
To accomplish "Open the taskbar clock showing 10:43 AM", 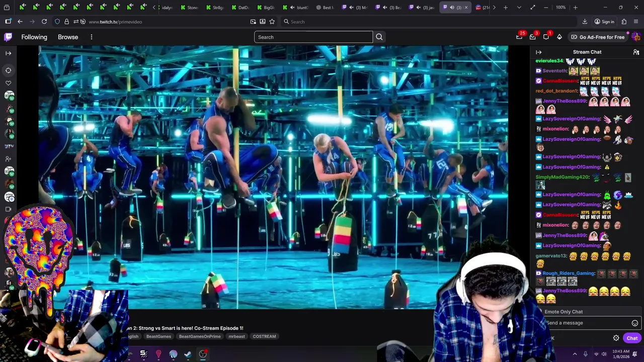I will 621,354.
